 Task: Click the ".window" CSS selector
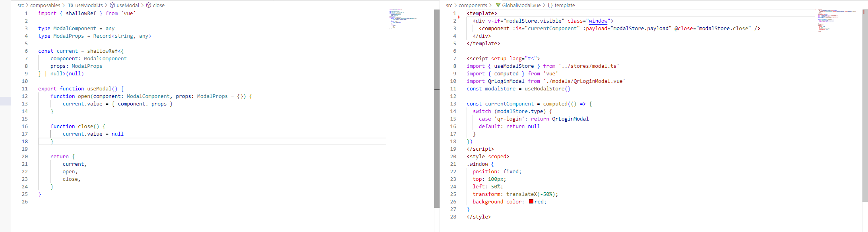[477, 164]
